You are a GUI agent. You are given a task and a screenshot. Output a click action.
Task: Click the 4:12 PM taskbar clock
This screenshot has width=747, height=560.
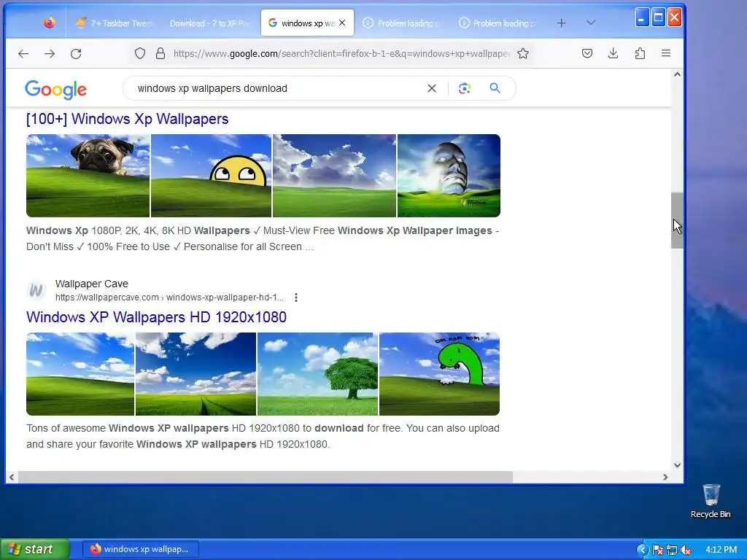(721, 550)
